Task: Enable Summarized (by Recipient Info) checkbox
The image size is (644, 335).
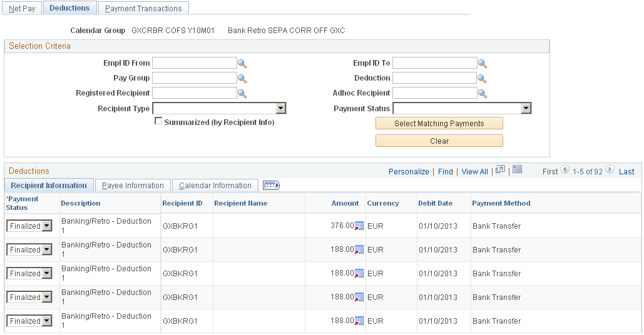Action: (158, 121)
